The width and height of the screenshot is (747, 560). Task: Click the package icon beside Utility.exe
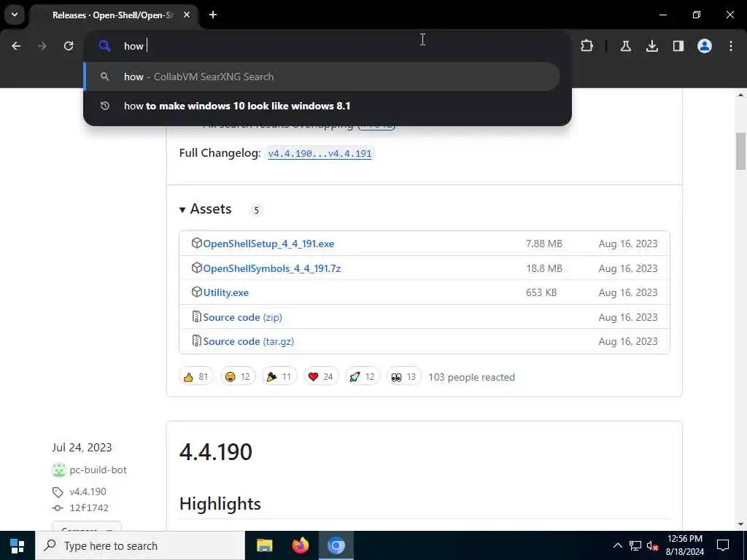[196, 292]
